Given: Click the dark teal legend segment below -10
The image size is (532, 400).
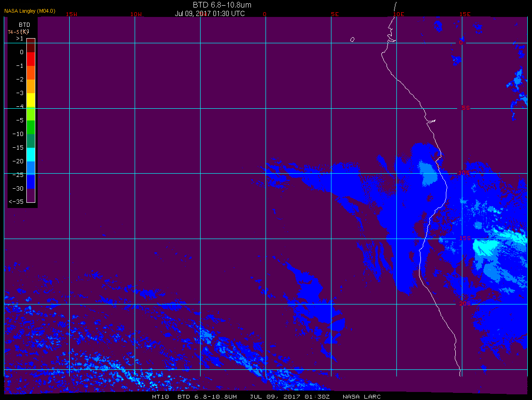Looking at the screenshot, I should click(x=31, y=141).
